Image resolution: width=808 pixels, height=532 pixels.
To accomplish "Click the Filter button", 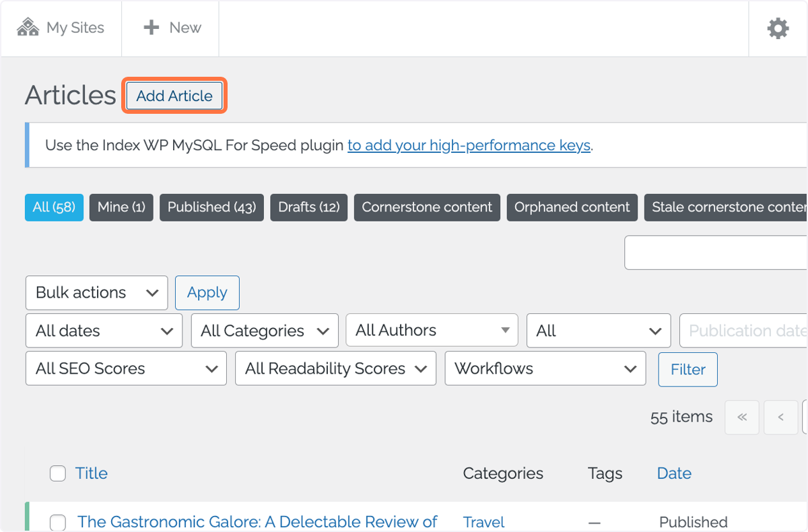I will tap(687, 369).
